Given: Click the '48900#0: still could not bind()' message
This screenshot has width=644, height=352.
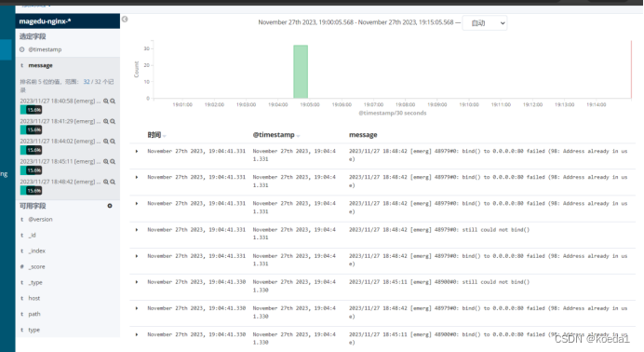Looking at the screenshot, I should [439, 282].
